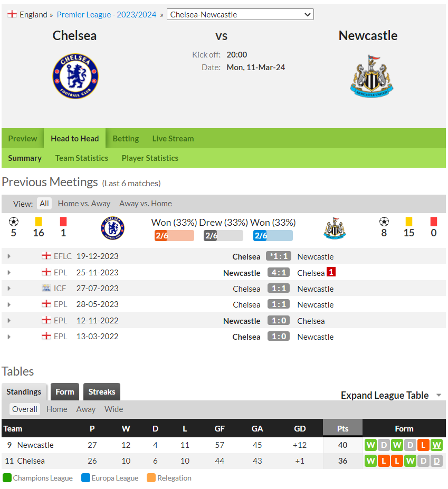Screen dimensions: 448x489
Task: Switch to the Team Statistics subtab
Action: point(82,158)
